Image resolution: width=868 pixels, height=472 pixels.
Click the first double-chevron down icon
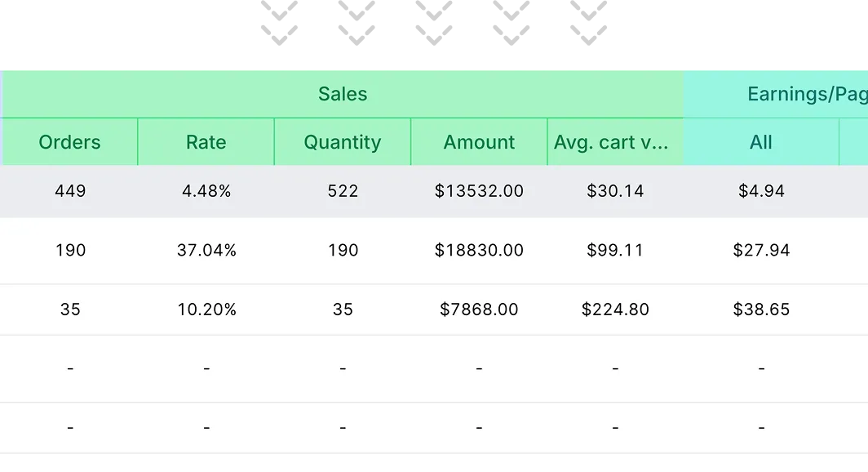281,22
